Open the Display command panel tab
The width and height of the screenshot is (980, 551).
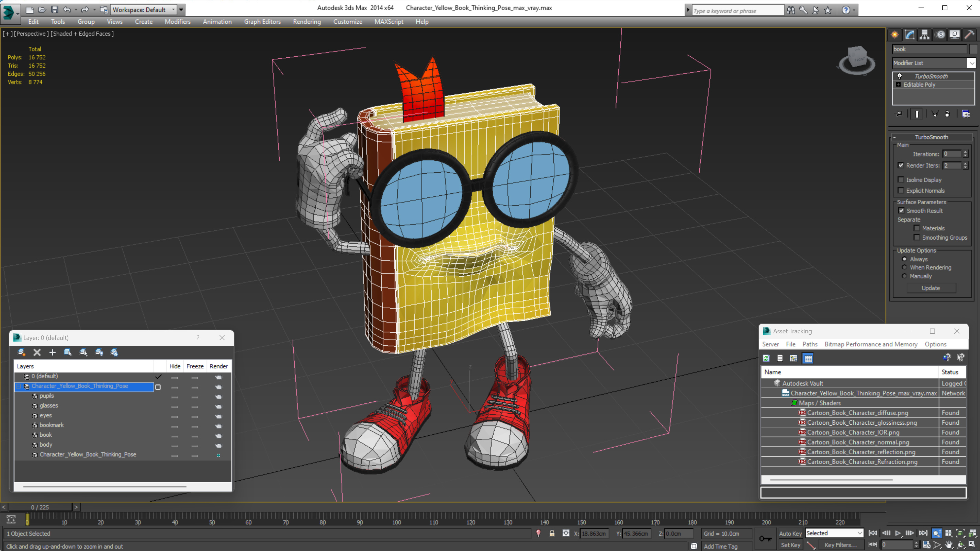(955, 35)
